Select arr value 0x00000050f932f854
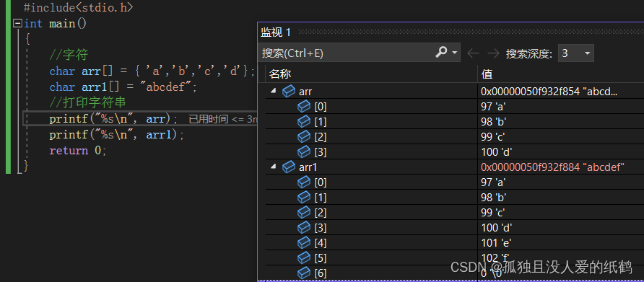644x282 pixels. click(x=549, y=92)
